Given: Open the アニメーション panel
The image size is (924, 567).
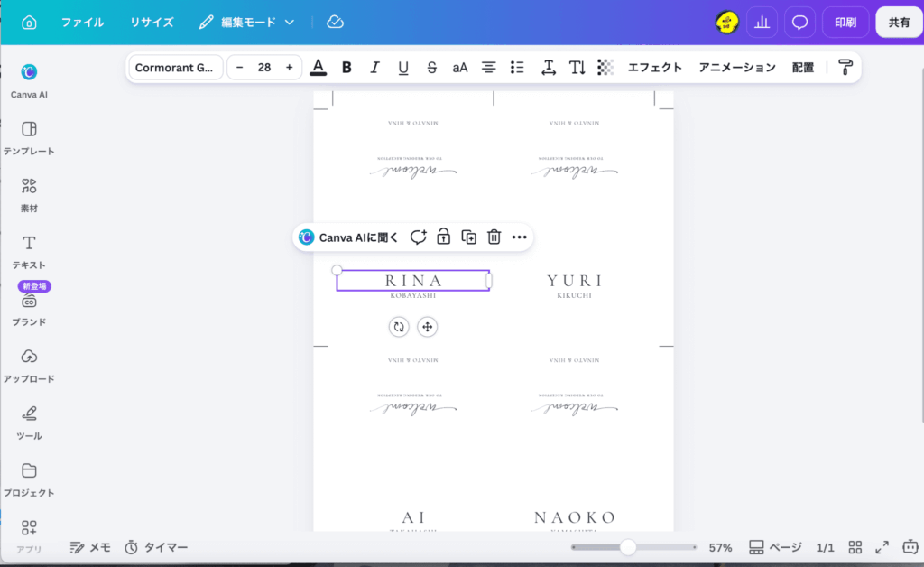Looking at the screenshot, I should tap(736, 67).
